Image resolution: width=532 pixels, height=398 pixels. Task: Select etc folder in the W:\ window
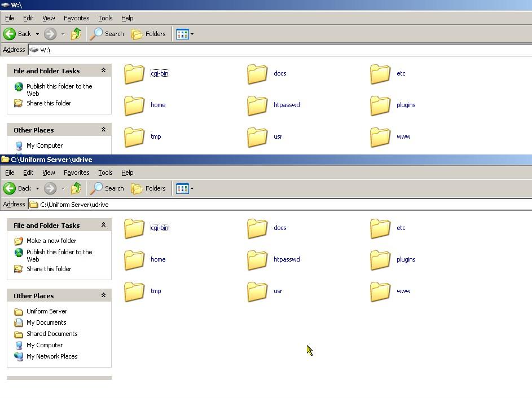click(x=388, y=73)
